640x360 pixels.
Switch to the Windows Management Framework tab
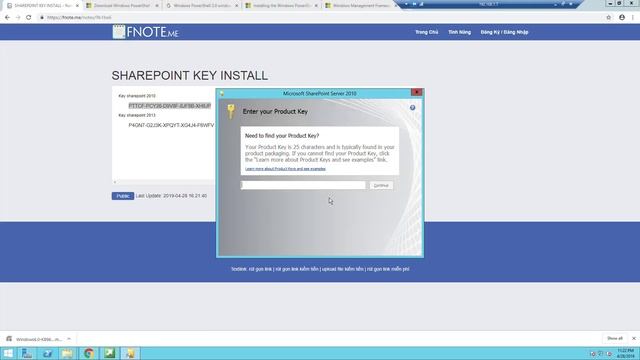[x=361, y=6]
